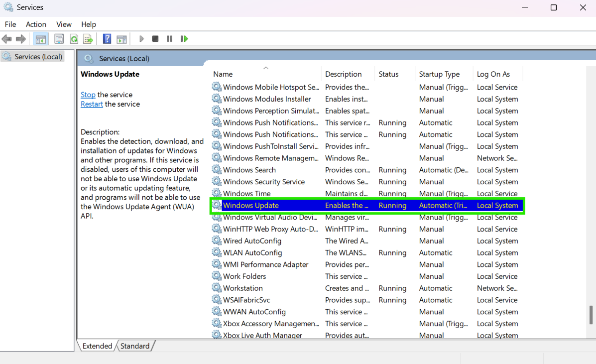Select the WWAN AutoConfig service
596x364 pixels.
click(367, 312)
